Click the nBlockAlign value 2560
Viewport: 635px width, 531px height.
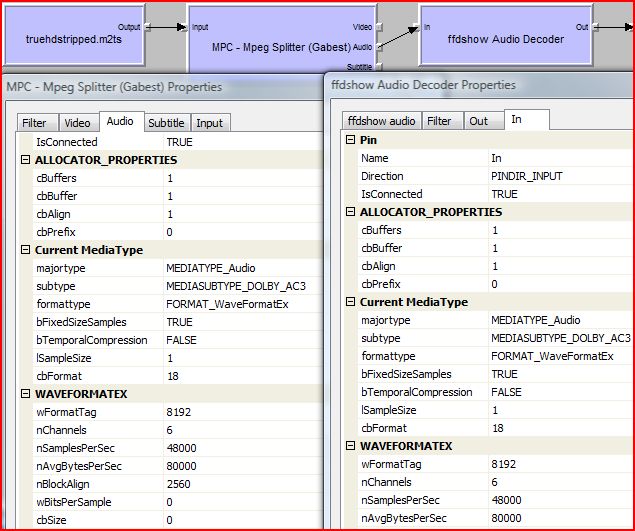(x=179, y=484)
